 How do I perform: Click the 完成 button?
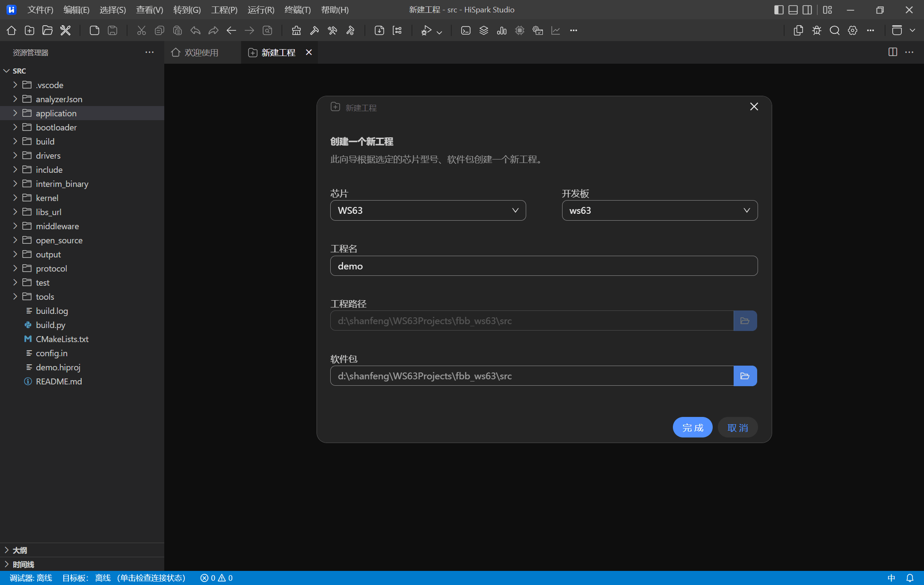(x=692, y=428)
